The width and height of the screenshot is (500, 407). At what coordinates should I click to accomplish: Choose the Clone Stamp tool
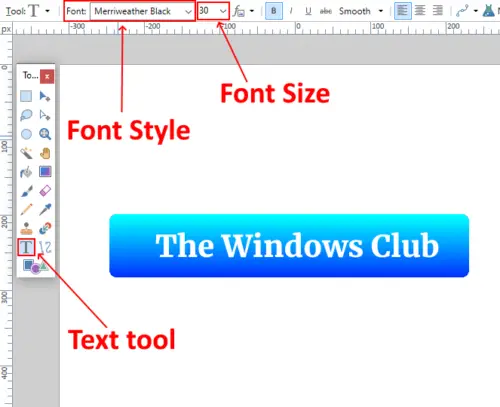point(26,228)
